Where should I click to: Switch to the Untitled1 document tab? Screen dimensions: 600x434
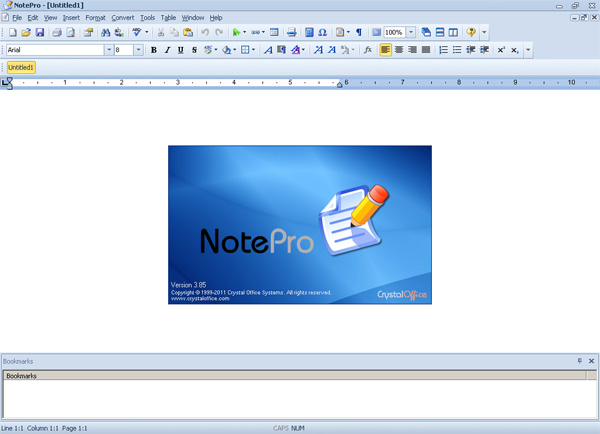(21, 67)
